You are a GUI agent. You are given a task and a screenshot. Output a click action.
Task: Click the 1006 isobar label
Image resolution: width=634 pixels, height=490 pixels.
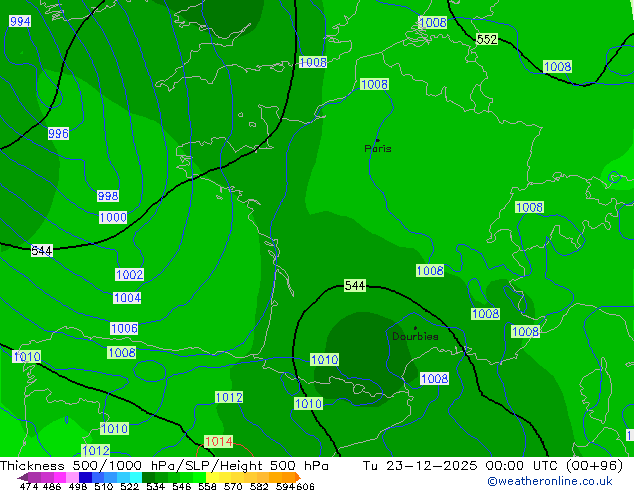(124, 328)
